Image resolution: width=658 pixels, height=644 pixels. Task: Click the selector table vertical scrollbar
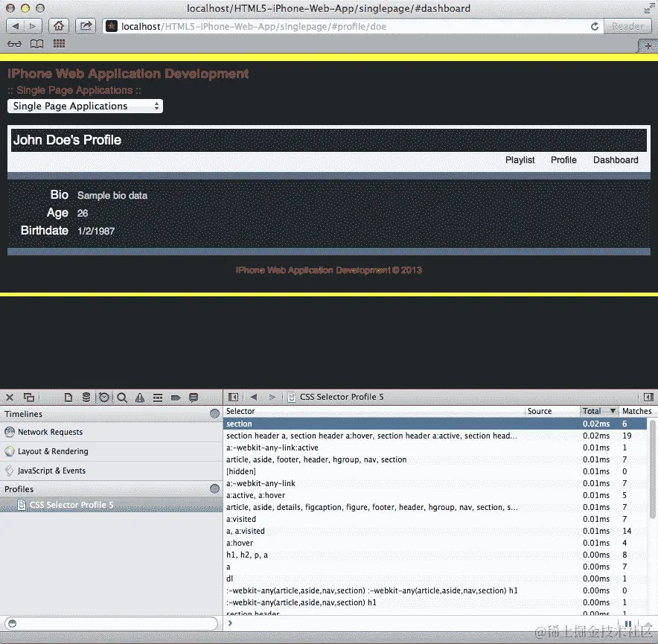tap(652, 471)
